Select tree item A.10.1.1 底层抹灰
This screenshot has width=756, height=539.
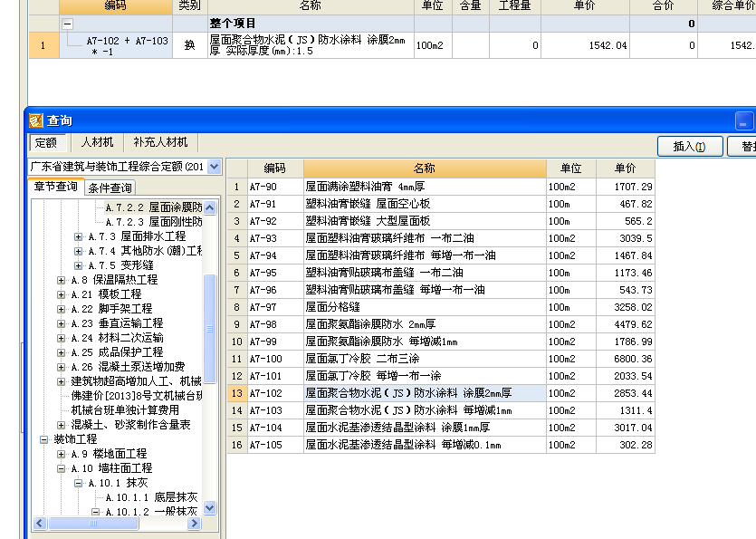[151, 497]
